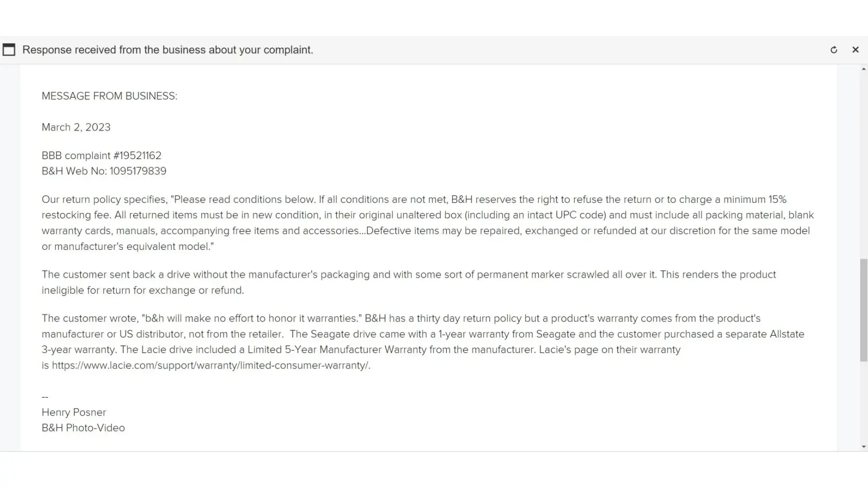Click the scrollbar track above the thumb

(864, 166)
